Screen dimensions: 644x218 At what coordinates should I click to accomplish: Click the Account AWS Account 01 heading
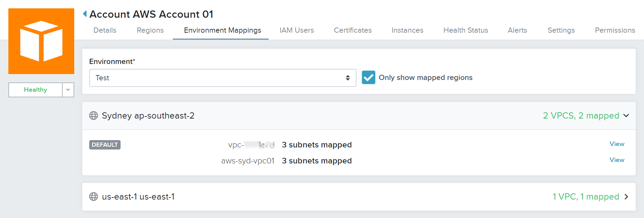pyautogui.click(x=151, y=14)
